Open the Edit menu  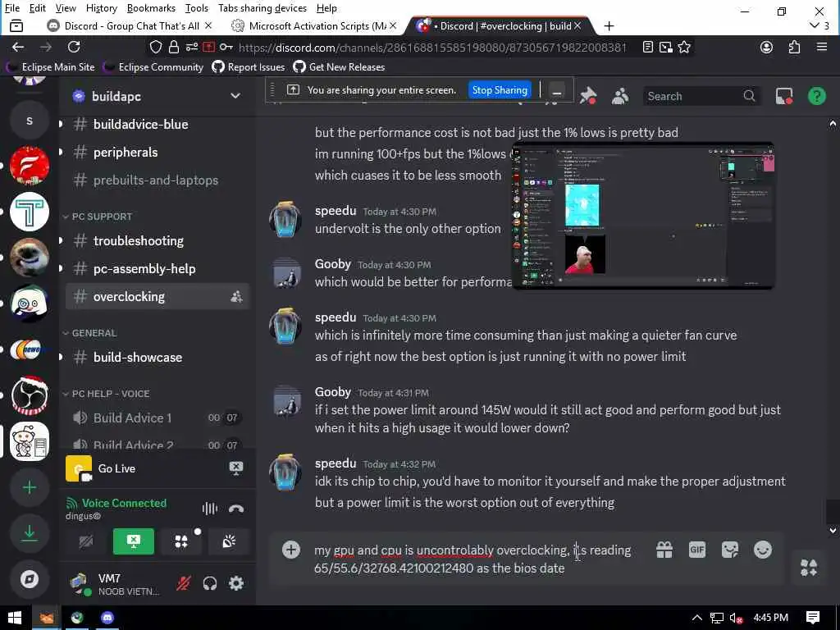point(37,8)
